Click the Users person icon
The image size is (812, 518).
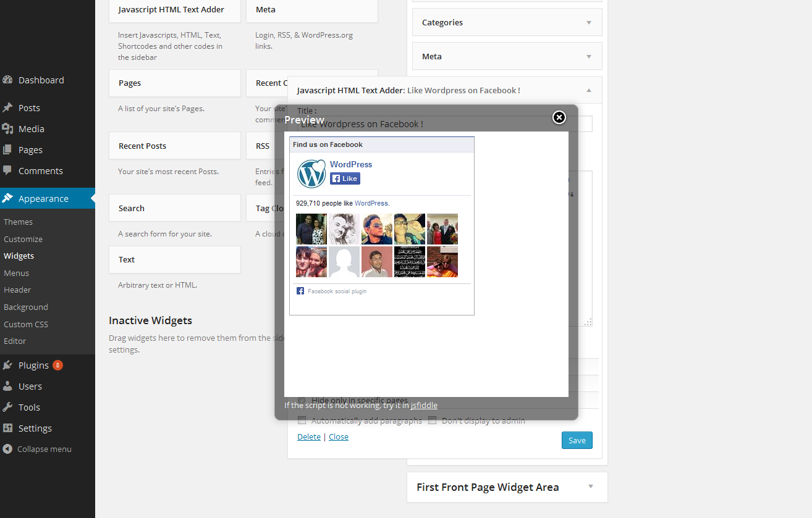(7, 386)
